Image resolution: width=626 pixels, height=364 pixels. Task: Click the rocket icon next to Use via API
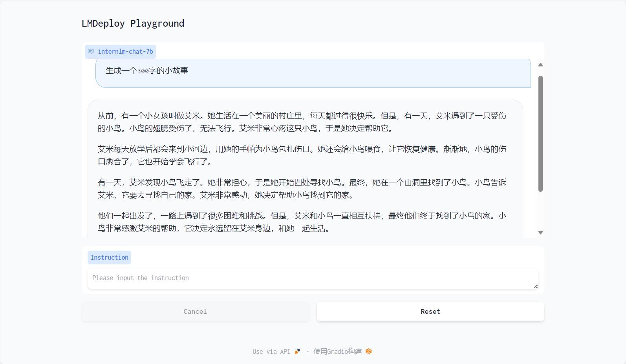coord(297,351)
